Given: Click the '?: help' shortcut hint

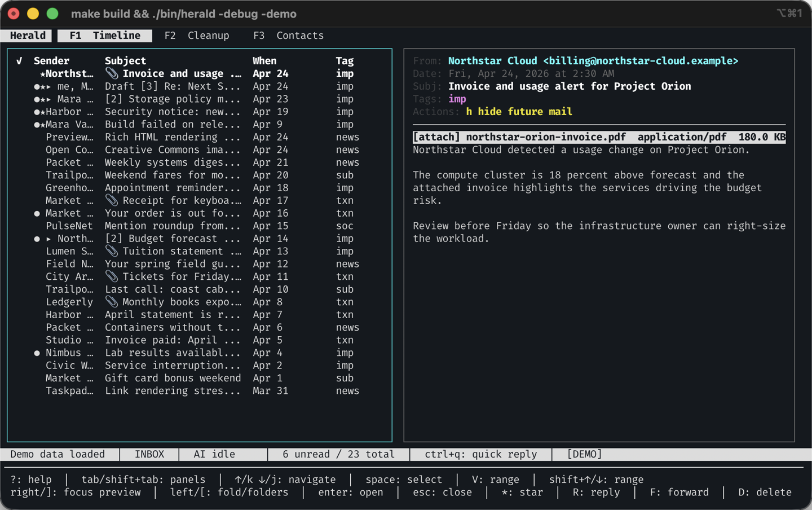Looking at the screenshot, I should coord(31,480).
